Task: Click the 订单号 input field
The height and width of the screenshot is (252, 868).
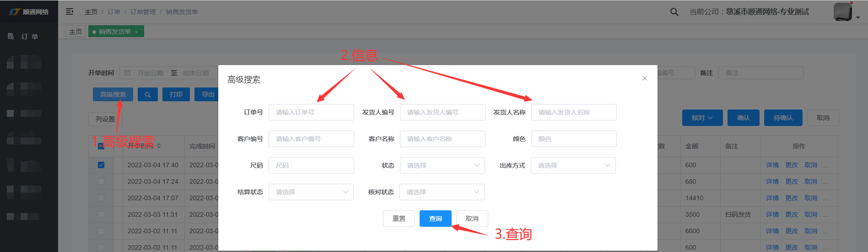Action: pos(311,112)
